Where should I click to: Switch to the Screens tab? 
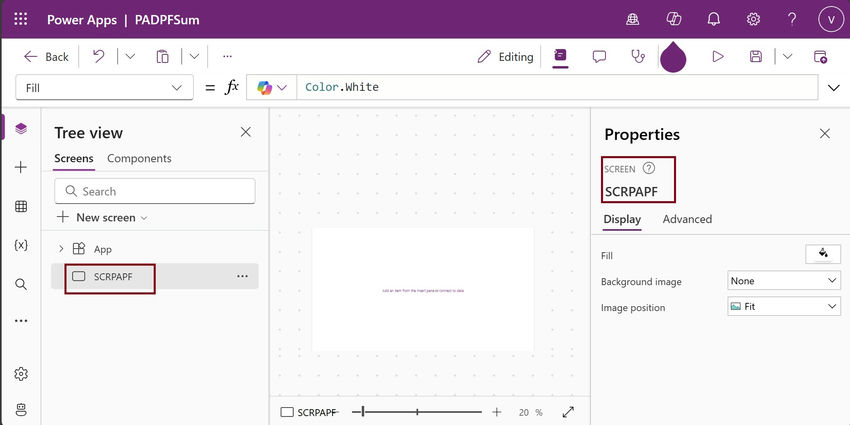(x=74, y=158)
